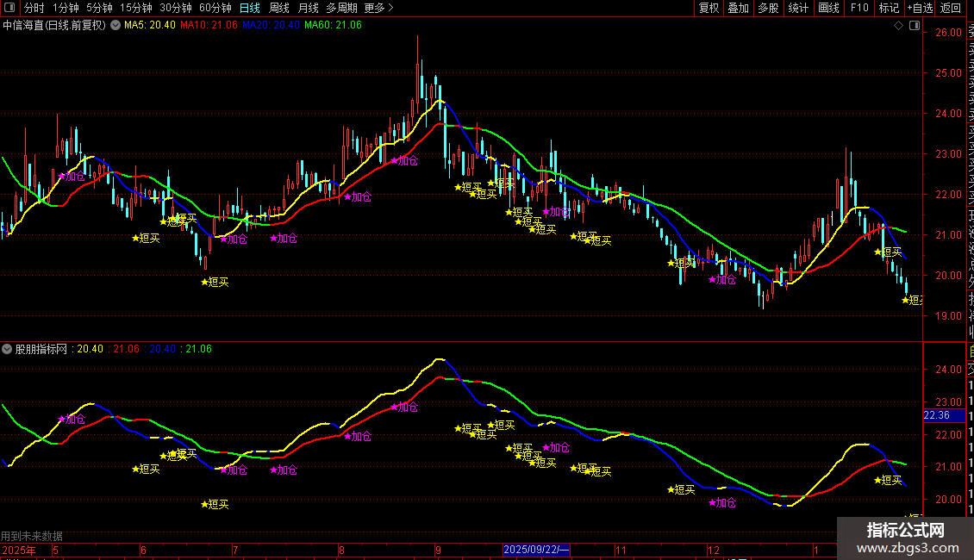Open the 标记 marker tool
The height and width of the screenshot is (560, 974).
click(x=888, y=8)
